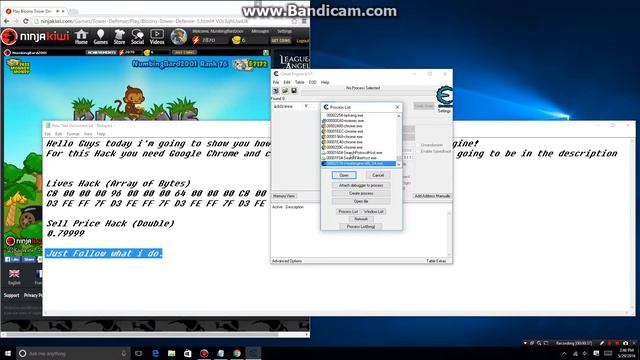Select the highlighted cheatengine process row

pyautogui.click(x=358, y=163)
